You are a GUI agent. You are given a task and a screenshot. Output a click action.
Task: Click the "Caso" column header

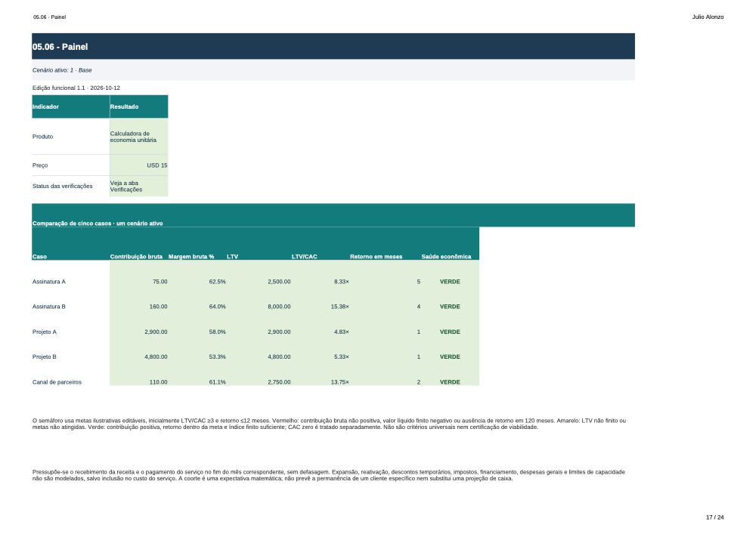click(39, 257)
